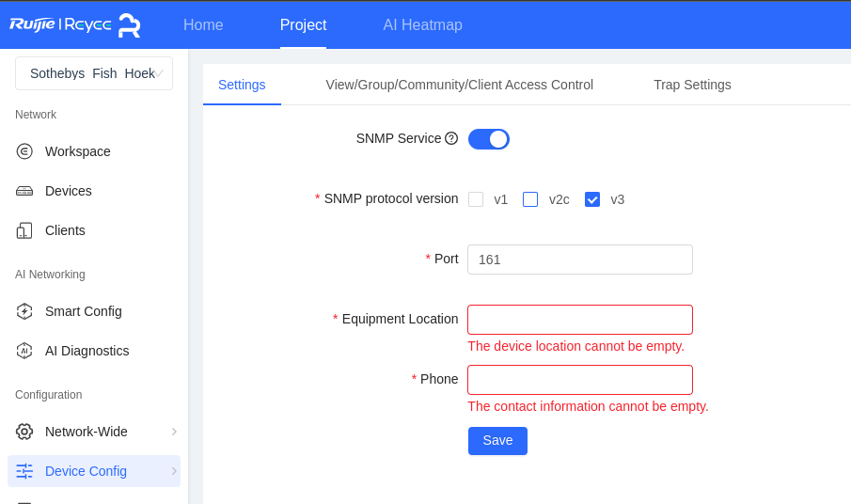
Task: Click the Smart Config lightning icon
Action: [x=24, y=311]
